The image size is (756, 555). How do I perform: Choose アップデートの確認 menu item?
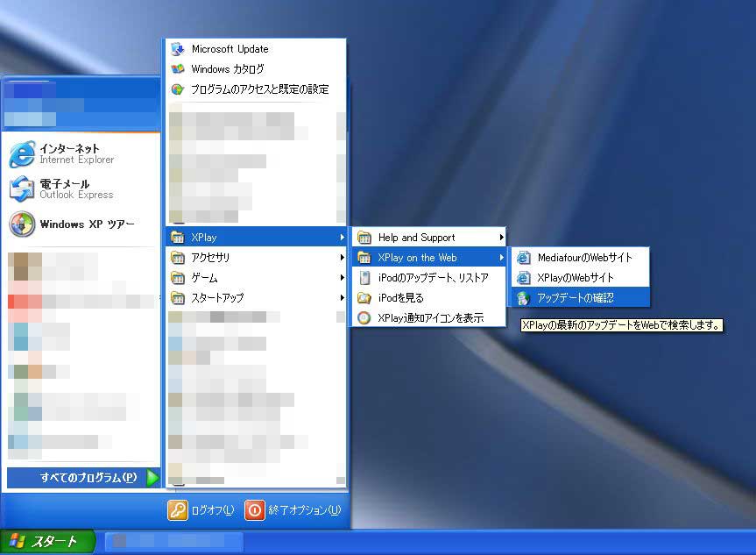(581, 298)
